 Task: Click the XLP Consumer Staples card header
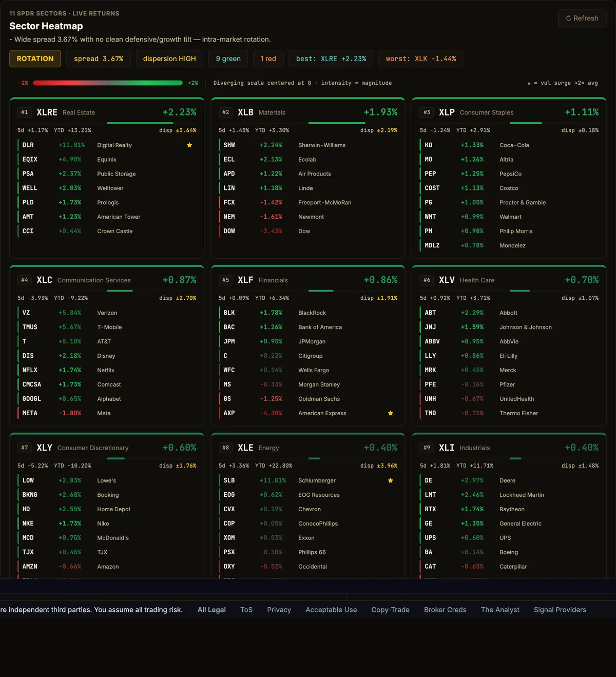point(509,112)
